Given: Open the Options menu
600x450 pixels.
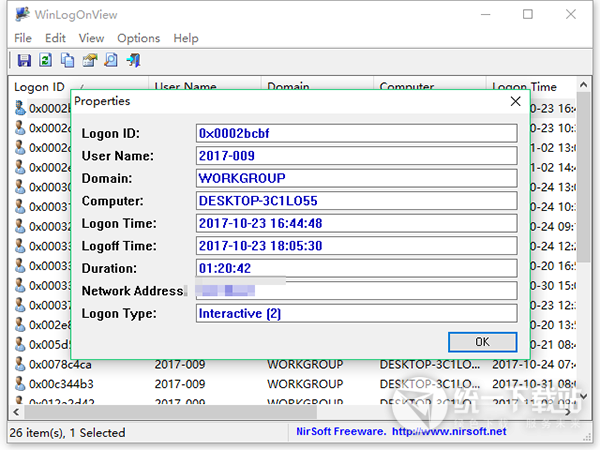Looking at the screenshot, I should 138,38.
